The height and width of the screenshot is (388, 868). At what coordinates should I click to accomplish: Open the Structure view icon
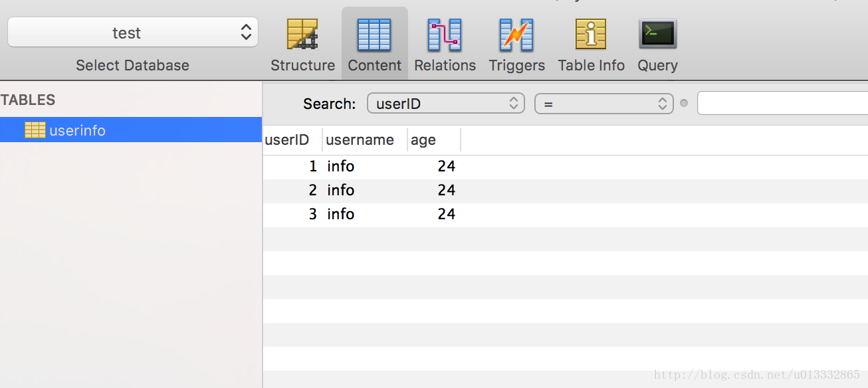coord(302,35)
